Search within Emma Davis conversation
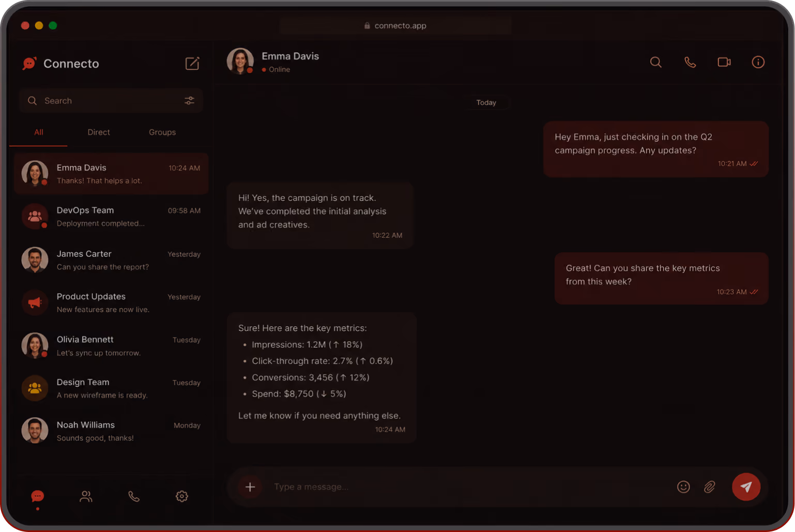This screenshot has height=532, width=795. click(x=656, y=62)
